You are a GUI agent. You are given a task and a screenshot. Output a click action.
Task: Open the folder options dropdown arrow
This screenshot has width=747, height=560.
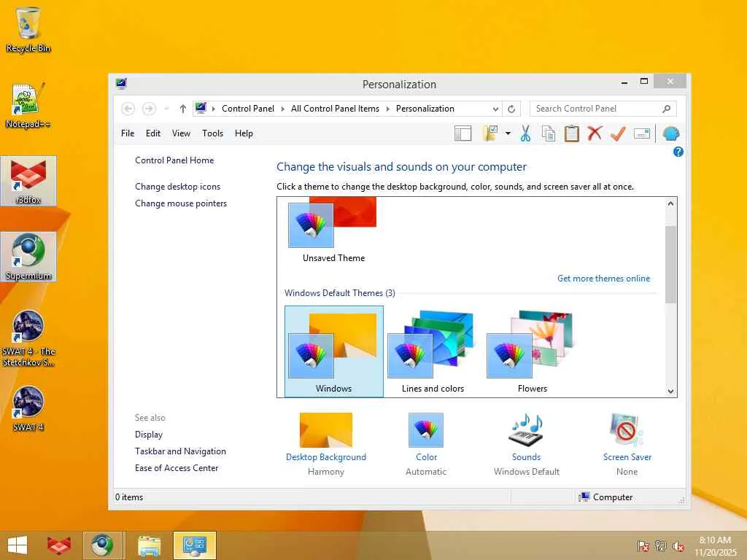(x=508, y=134)
